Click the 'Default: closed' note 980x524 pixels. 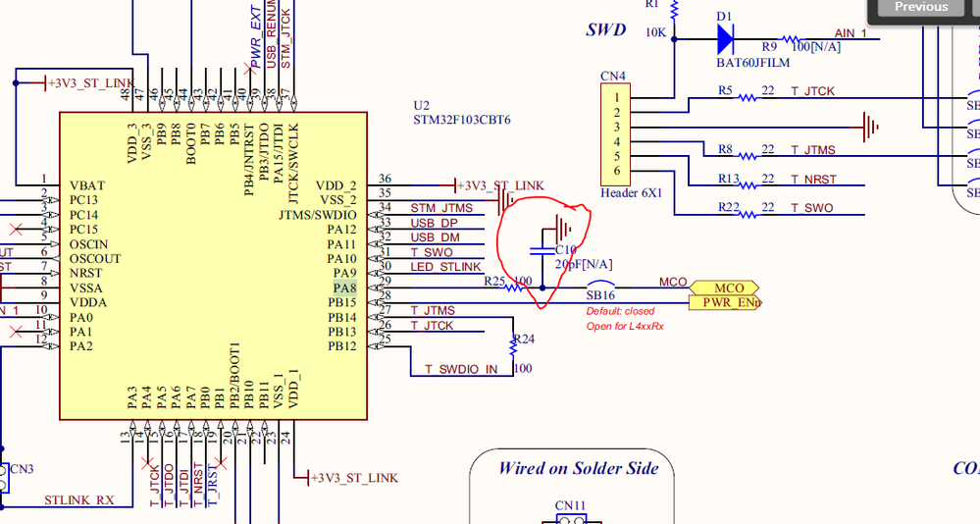(620, 311)
